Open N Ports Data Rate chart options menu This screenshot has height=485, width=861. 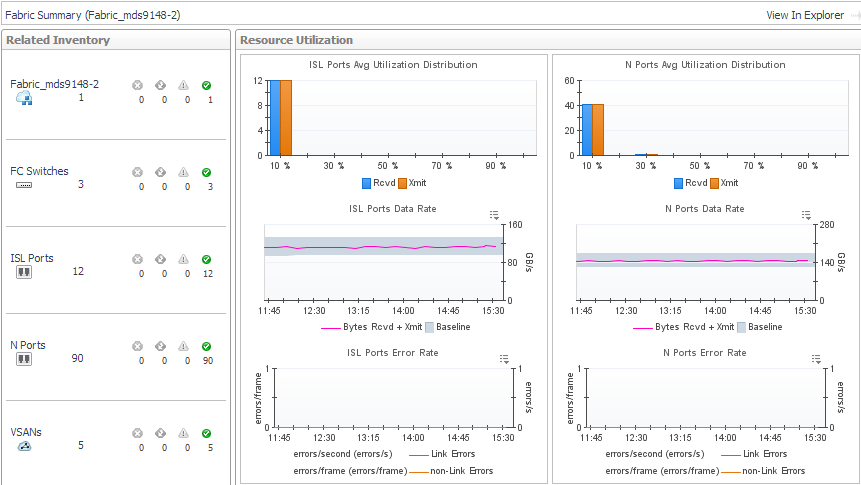[807, 215]
